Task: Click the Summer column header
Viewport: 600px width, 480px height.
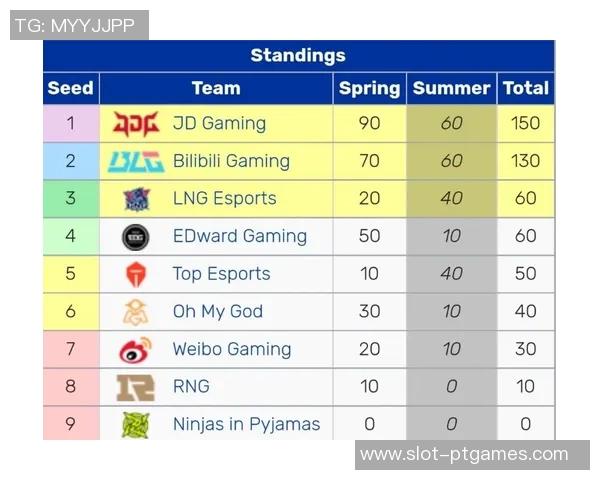Action: coord(451,88)
